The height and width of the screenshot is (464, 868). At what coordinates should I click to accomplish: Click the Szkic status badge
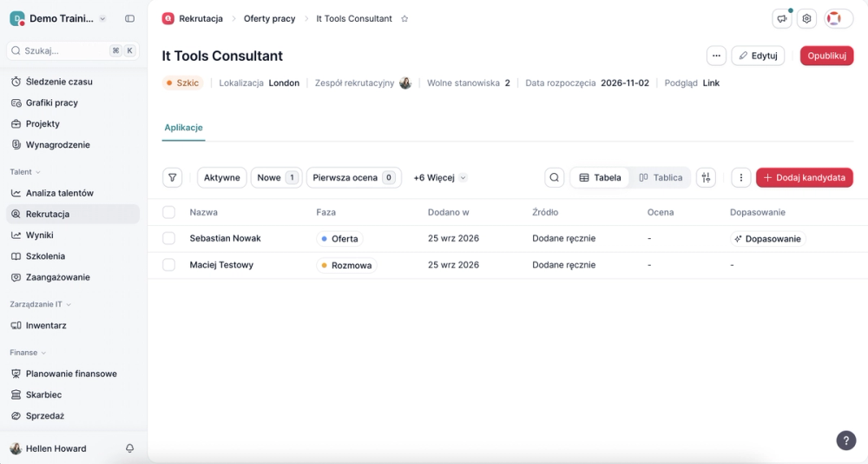click(182, 83)
